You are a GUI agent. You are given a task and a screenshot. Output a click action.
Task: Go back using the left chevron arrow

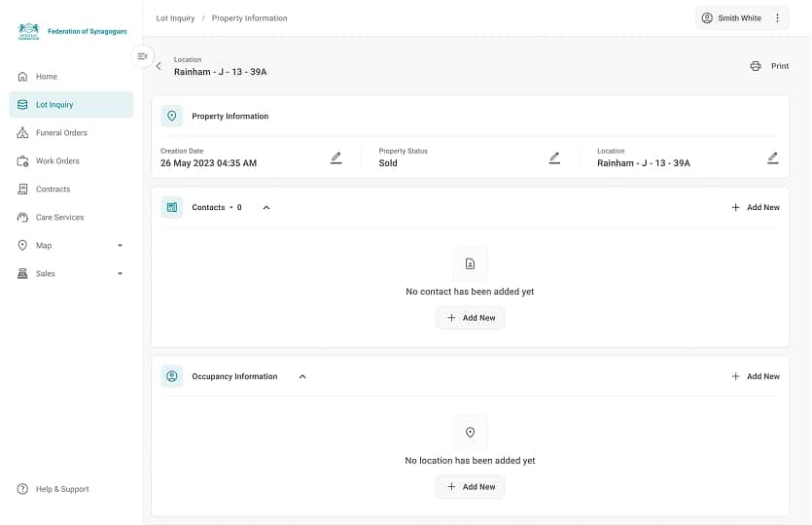click(159, 66)
